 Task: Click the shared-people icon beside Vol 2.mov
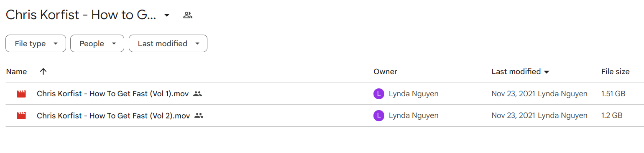coord(199,115)
